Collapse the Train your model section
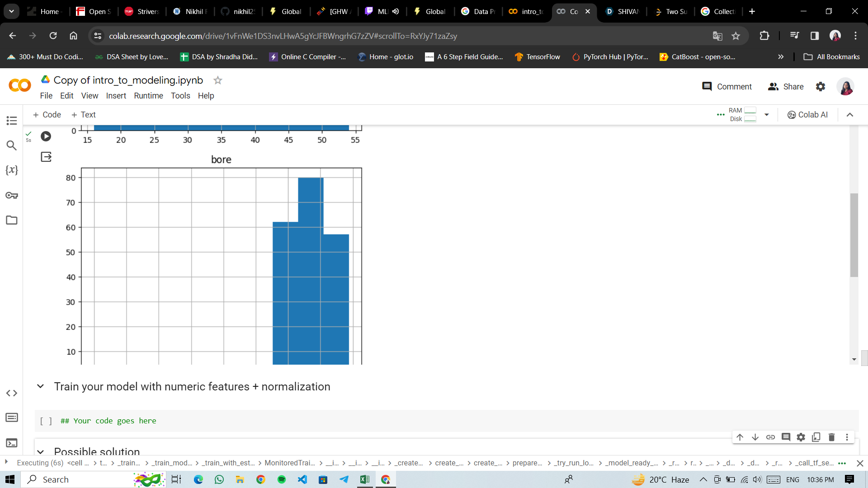 (x=41, y=386)
